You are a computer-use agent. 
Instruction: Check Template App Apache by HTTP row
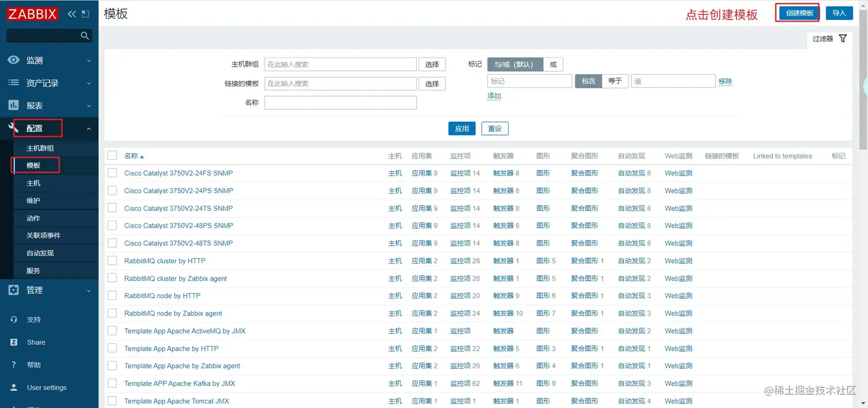[x=112, y=348]
